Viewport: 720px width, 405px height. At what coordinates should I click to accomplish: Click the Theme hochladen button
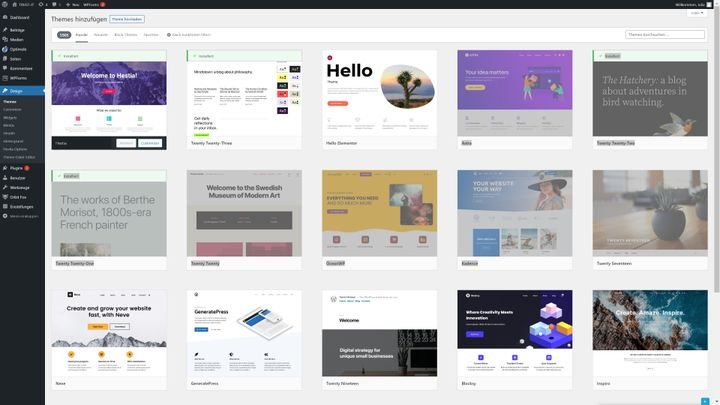point(126,18)
